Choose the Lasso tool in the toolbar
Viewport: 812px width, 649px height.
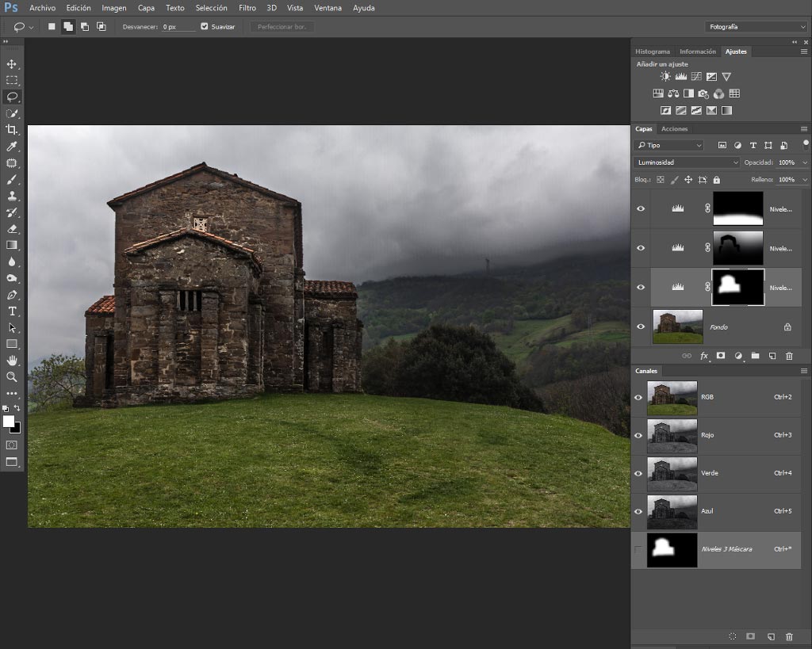tap(11, 97)
